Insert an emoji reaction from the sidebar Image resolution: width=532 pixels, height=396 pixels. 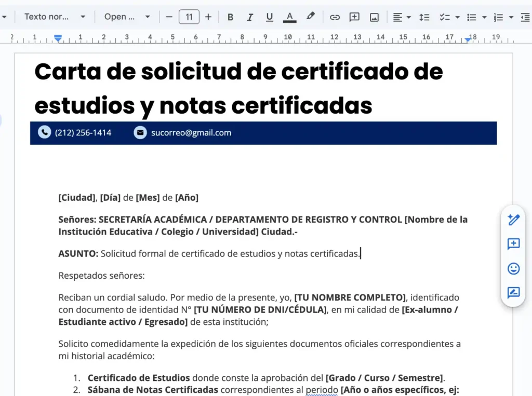tap(513, 269)
